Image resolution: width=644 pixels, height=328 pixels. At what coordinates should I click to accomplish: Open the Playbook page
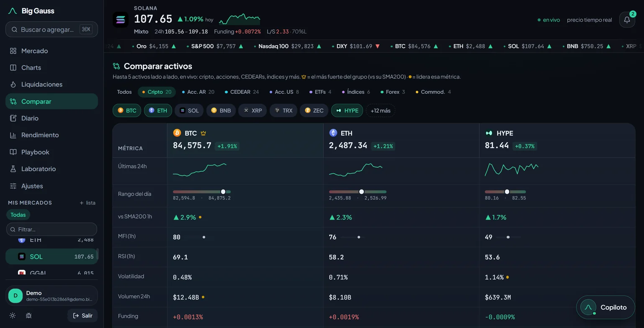pos(52,152)
